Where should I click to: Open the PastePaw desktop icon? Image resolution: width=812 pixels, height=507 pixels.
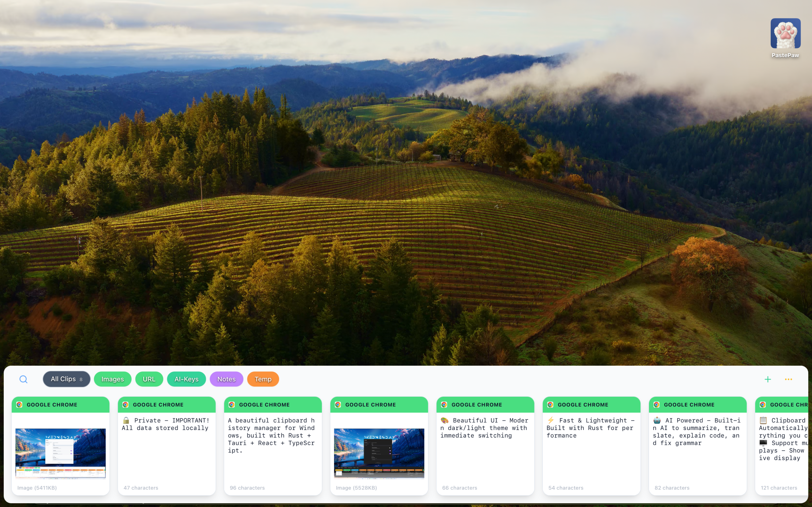[785, 34]
